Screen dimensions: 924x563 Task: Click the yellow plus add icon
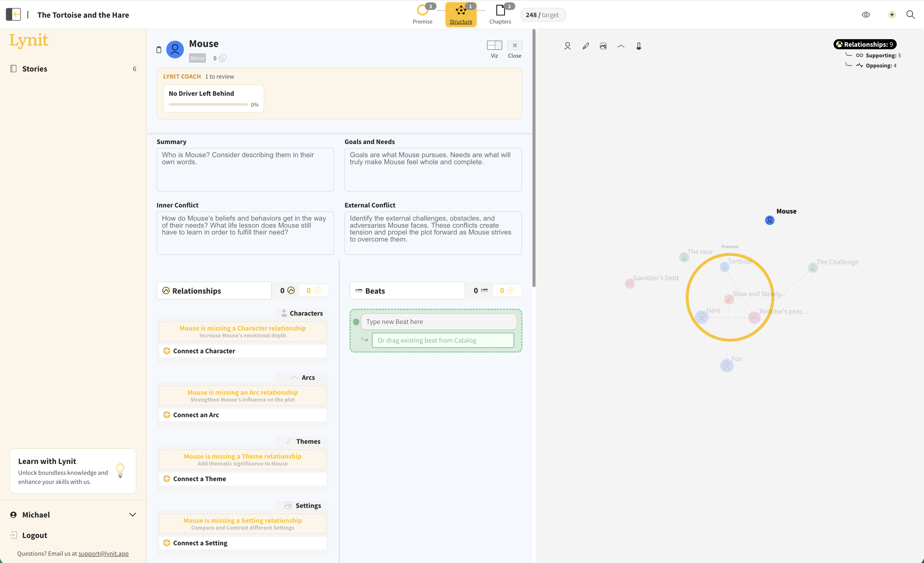coord(892,15)
